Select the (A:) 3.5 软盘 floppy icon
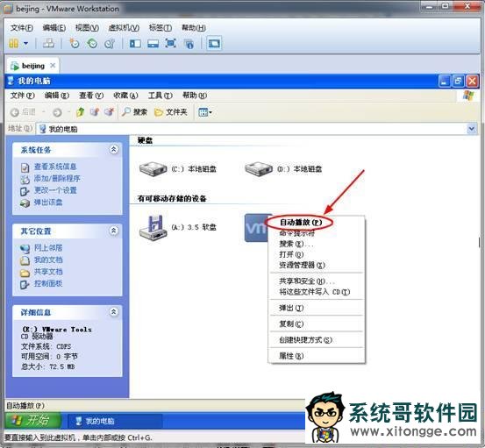The height and width of the screenshot is (448, 485). pyautogui.click(x=153, y=228)
